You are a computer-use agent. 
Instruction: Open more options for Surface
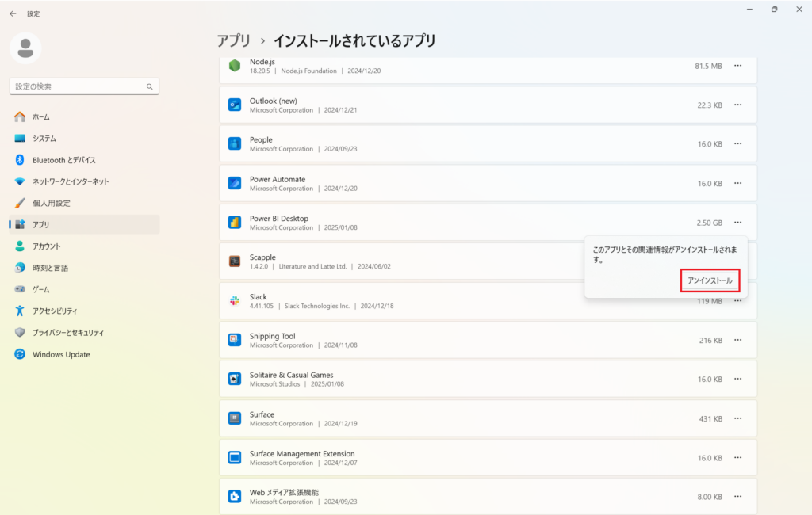click(x=738, y=418)
